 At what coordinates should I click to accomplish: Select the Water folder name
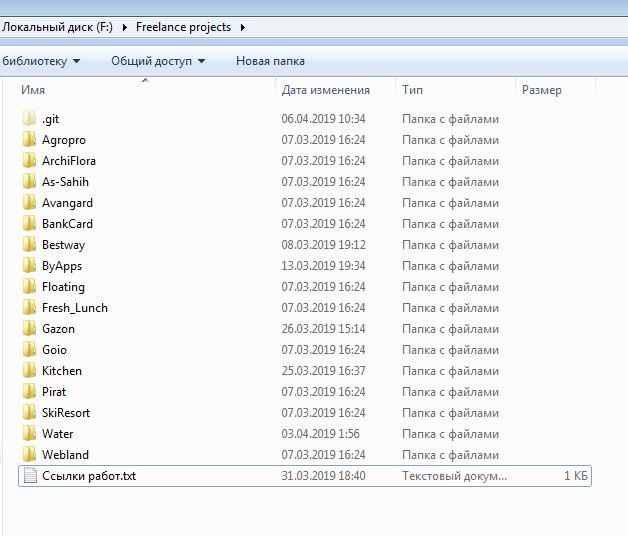[58, 433]
